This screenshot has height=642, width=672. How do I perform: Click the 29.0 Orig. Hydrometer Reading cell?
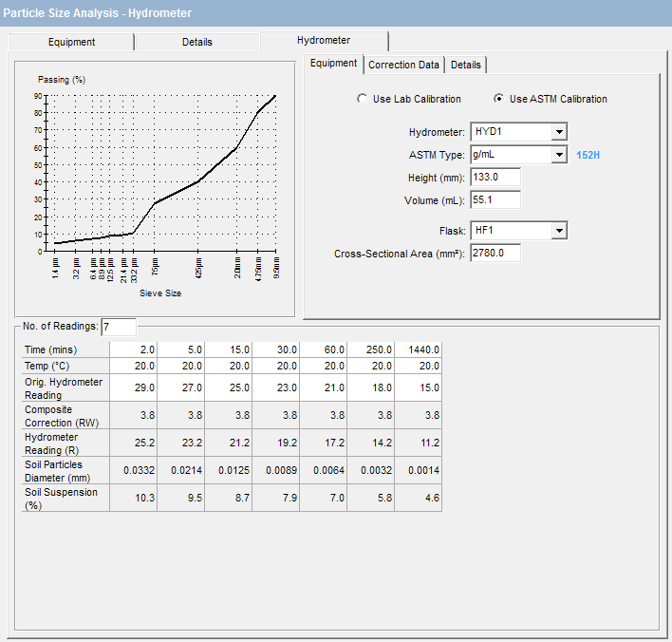tap(134, 387)
